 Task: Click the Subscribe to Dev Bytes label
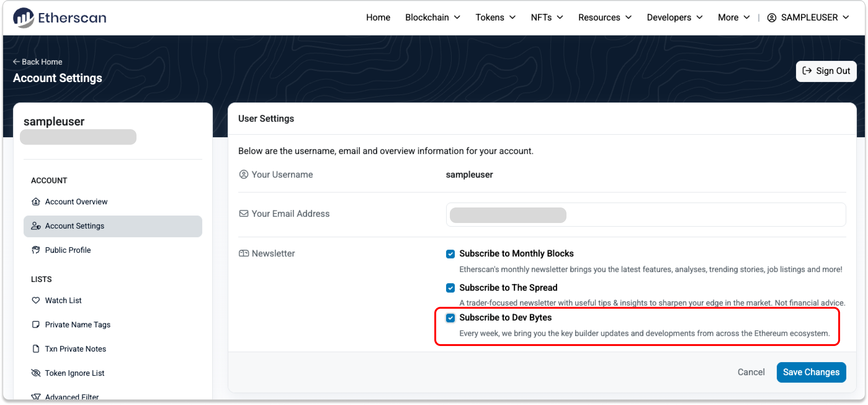(505, 318)
